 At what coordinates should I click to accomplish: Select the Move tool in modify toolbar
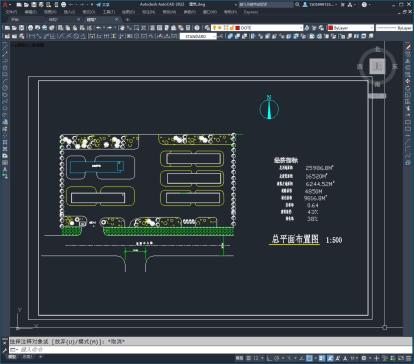coord(408,81)
